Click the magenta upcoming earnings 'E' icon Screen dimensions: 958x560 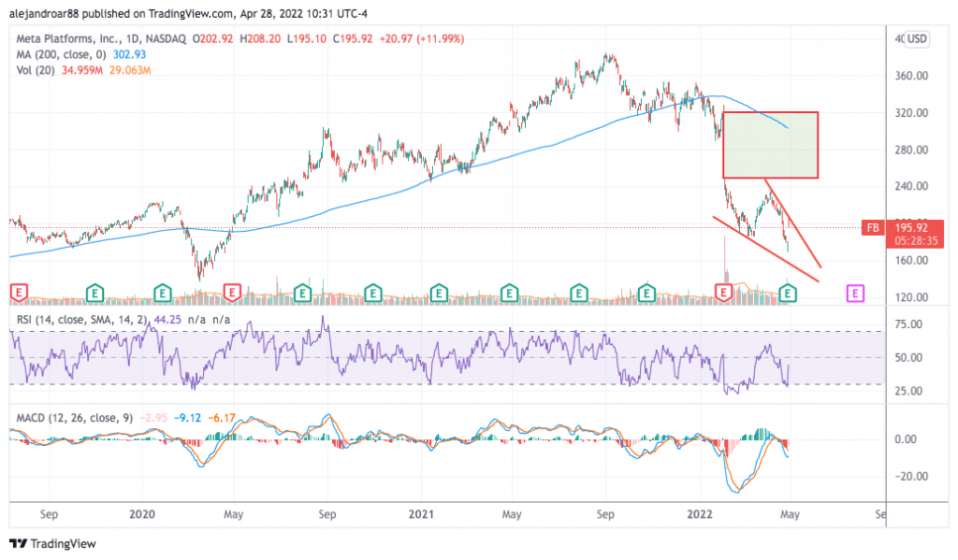coord(854,293)
